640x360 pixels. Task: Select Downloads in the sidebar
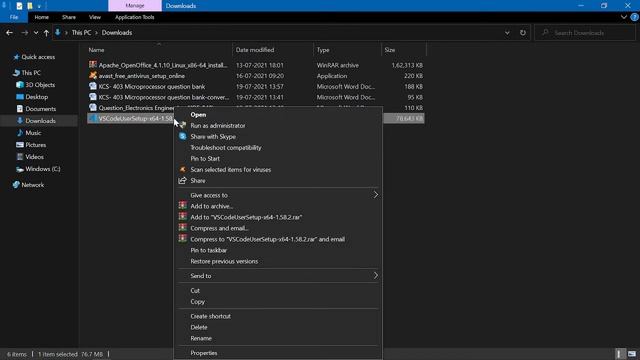pyautogui.click(x=40, y=121)
